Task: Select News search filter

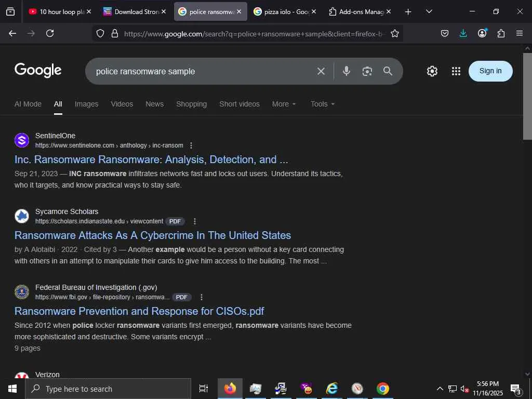Action: 154,104
